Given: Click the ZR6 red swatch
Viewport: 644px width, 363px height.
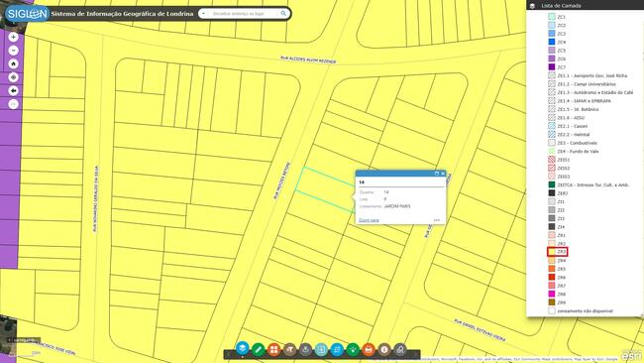Looking at the screenshot, I should click(x=551, y=277).
